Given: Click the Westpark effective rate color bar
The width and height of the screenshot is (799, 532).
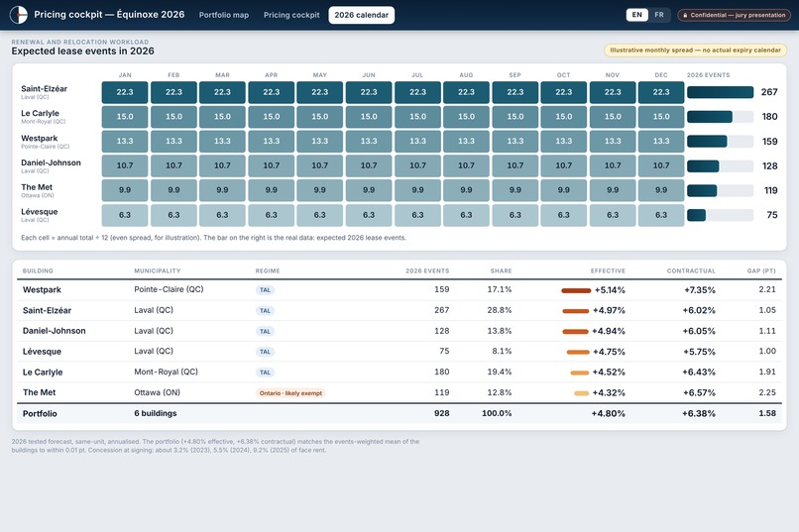Looking at the screenshot, I should point(576,290).
